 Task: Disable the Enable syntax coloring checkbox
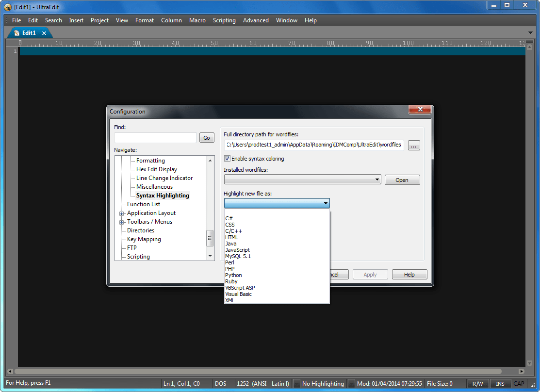[228, 159]
